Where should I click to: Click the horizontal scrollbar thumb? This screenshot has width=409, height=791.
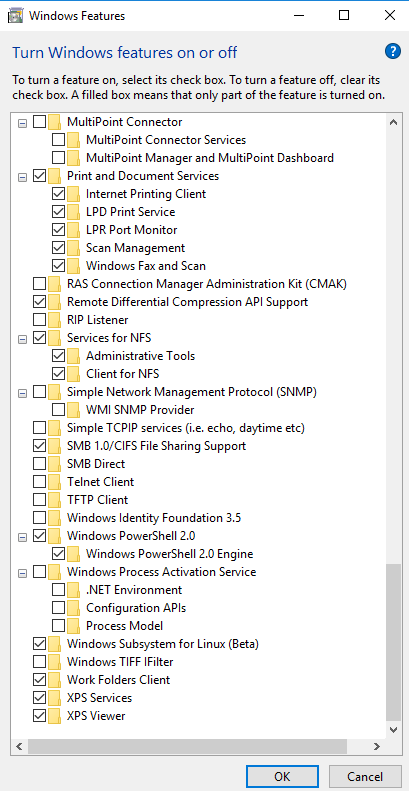pos(188,746)
